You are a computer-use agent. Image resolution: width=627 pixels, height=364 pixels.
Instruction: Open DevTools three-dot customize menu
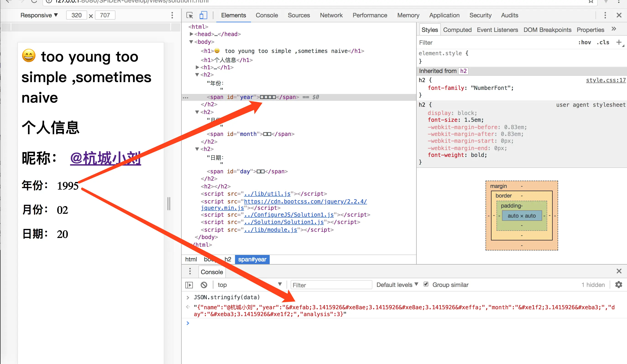coord(605,16)
